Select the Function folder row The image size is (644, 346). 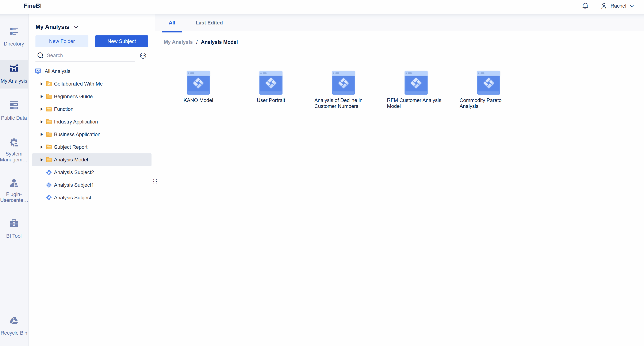[x=92, y=109]
